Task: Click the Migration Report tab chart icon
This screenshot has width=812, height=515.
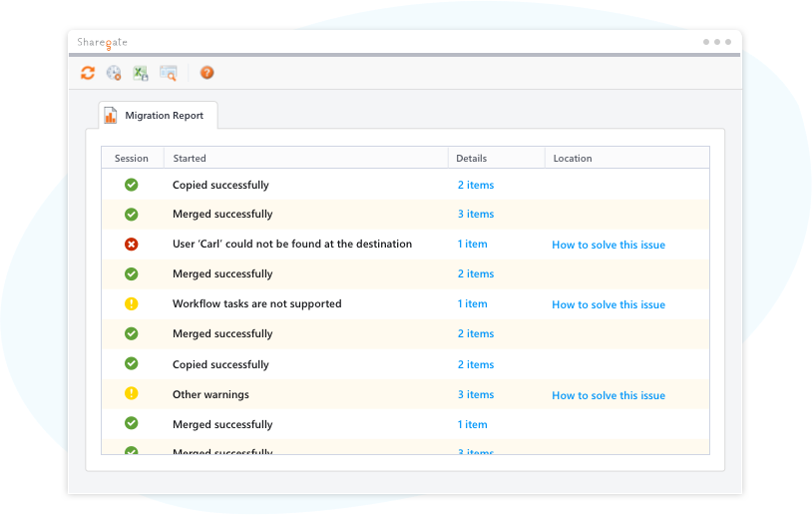Action: pos(111,115)
